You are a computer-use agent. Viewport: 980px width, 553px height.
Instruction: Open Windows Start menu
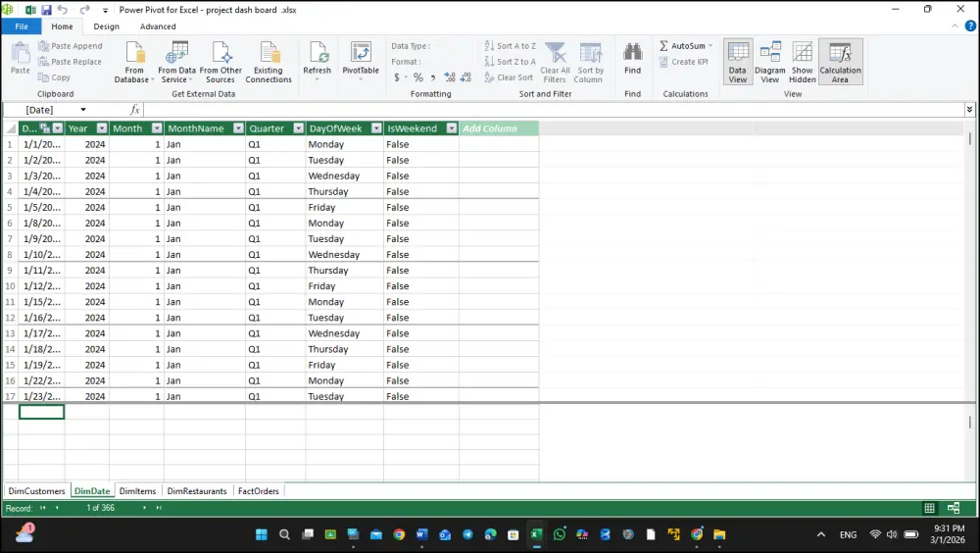pos(262,534)
